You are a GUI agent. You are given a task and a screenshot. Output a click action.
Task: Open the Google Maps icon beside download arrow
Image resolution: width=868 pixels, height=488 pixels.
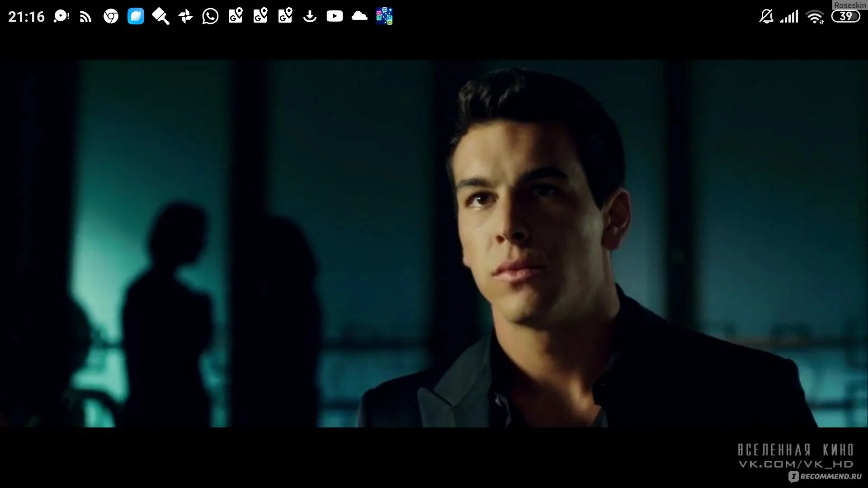pos(285,16)
